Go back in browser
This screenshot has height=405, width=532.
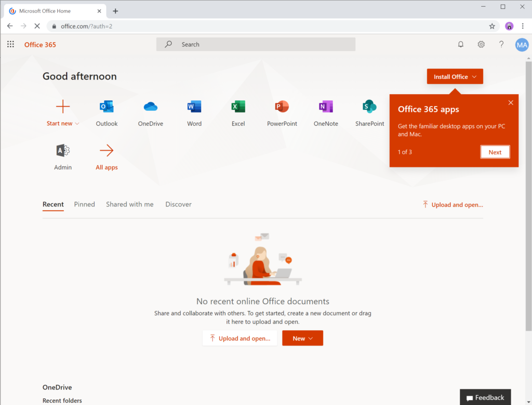[x=10, y=26]
